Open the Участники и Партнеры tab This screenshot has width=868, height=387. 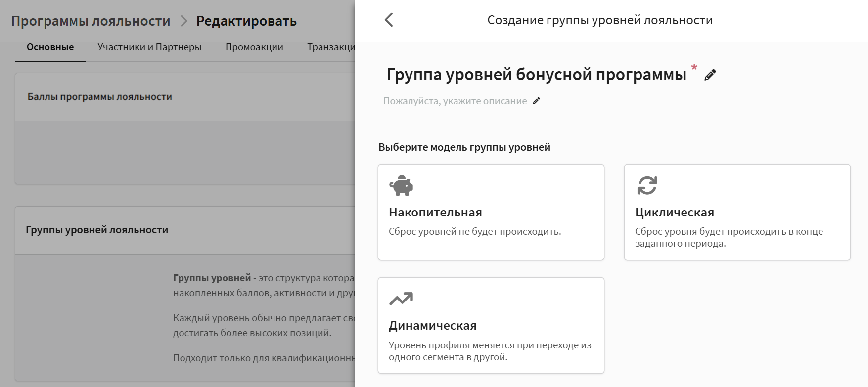pyautogui.click(x=149, y=47)
